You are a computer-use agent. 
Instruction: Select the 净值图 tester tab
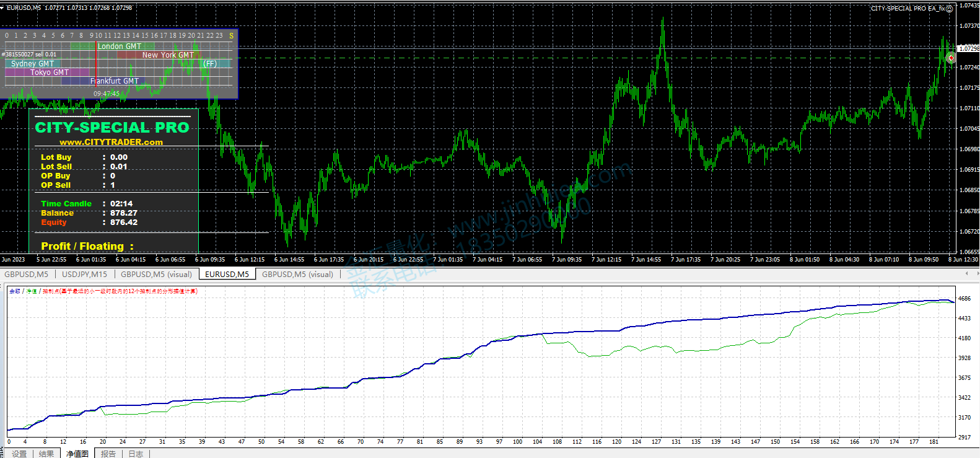(x=77, y=454)
